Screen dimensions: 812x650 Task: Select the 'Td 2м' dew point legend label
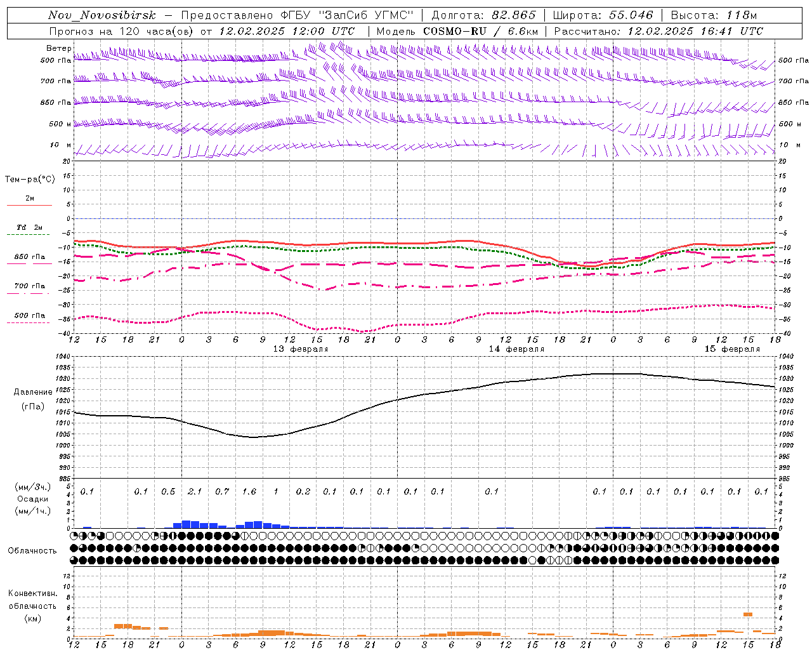(x=30, y=227)
